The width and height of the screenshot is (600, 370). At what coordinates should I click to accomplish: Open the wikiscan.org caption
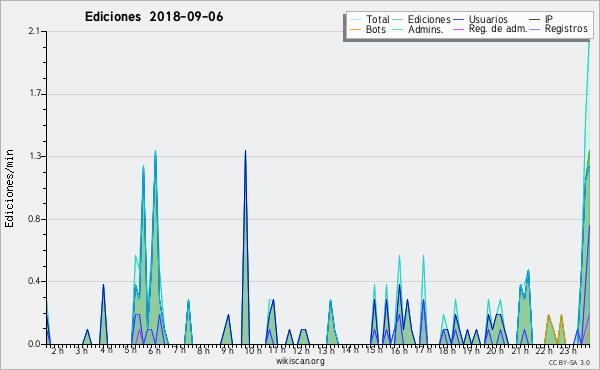click(x=300, y=361)
